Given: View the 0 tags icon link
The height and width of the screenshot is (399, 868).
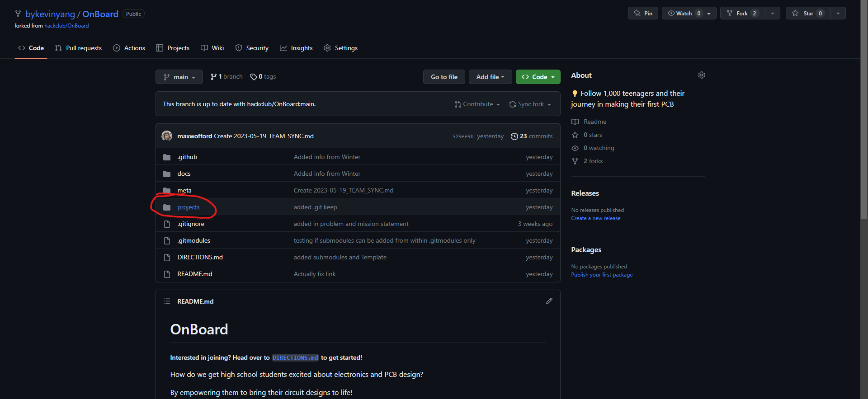Looking at the screenshot, I should point(263,77).
